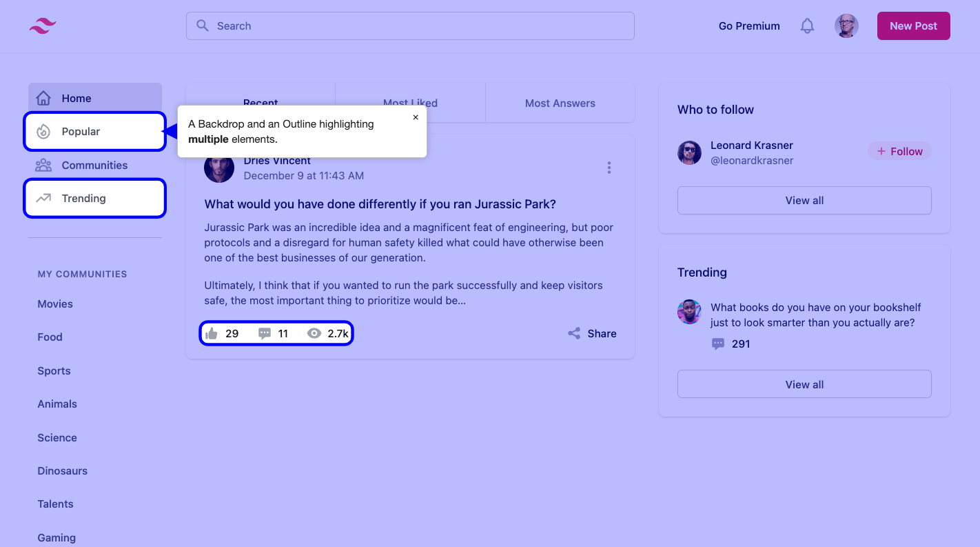The width and height of the screenshot is (980, 547).
Task: Open the comments icon showing 11 replies
Action: 265,333
